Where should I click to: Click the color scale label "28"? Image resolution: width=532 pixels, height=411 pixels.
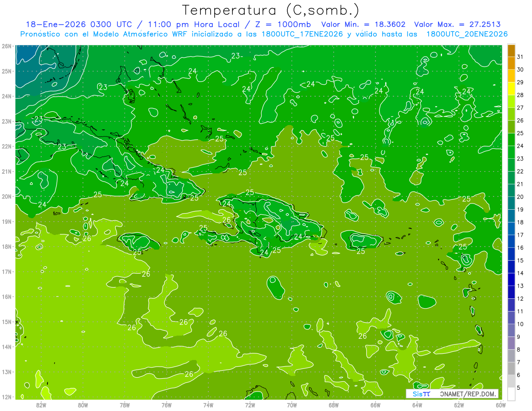[x=520, y=95]
